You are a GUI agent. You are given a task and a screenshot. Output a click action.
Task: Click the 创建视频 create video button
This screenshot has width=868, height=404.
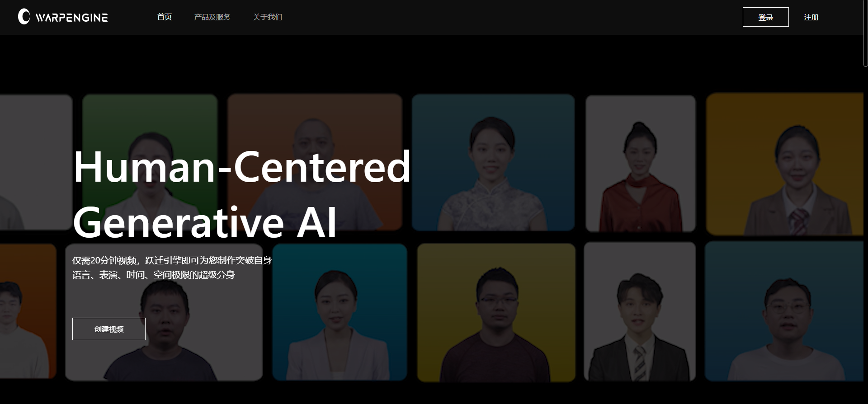pos(109,329)
